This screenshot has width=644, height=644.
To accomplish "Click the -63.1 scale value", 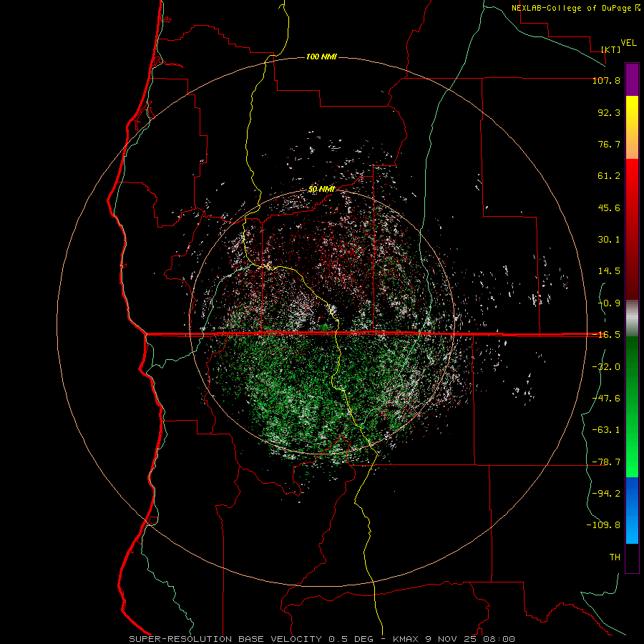I will coord(606,430).
